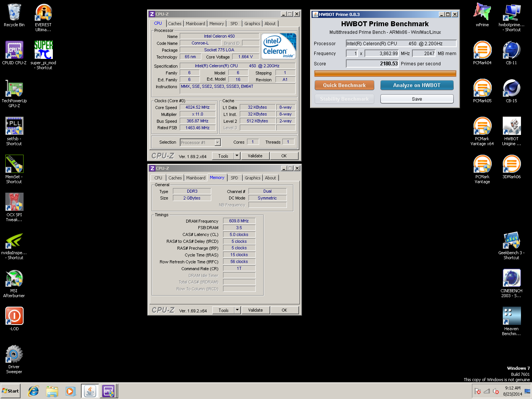Click the Intel Celeron inside logo
This screenshot has width=532, height=399.
(x=279, y=46)
